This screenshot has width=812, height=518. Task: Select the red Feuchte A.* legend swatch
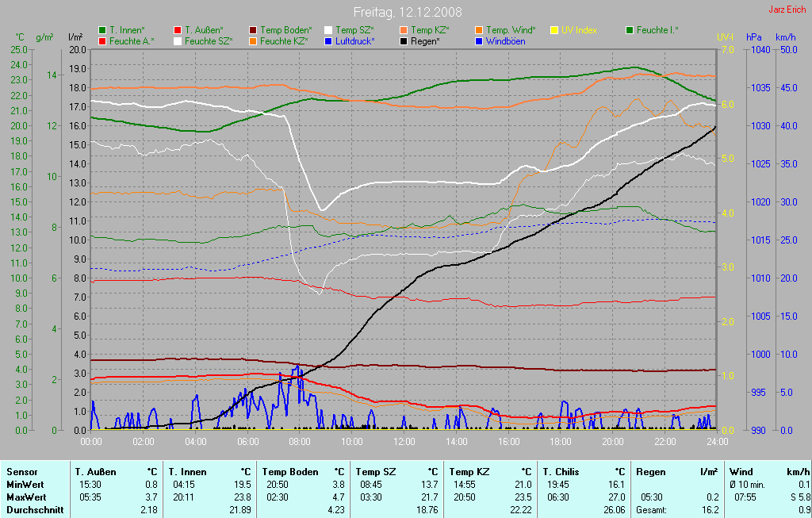102,41
